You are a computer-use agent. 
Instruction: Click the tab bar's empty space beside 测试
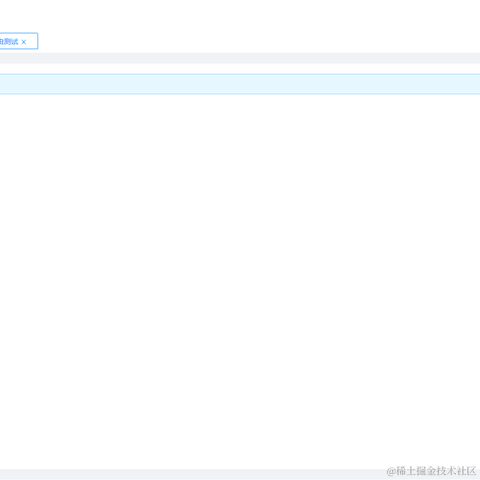tap(259, 41)
